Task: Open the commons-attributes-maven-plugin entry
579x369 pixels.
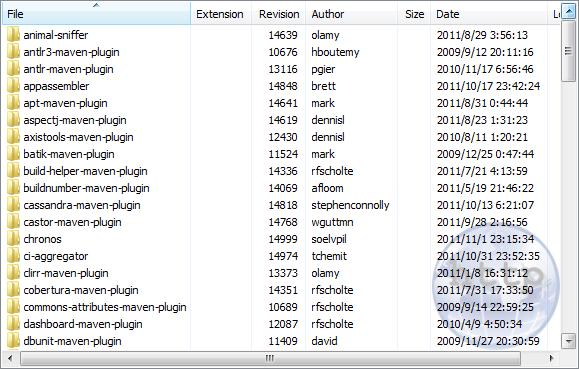Action: pyautogui.click(x=105, y=307)
